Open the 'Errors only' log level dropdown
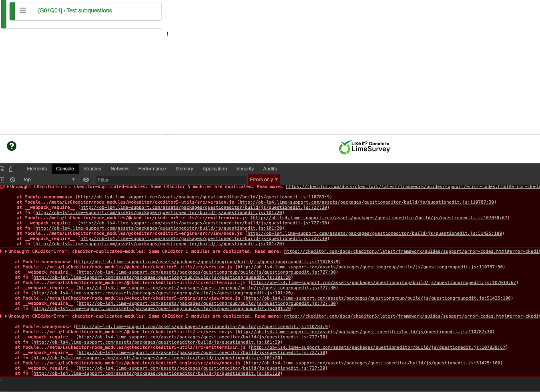 pyautogui.click(x=264, y=180)
